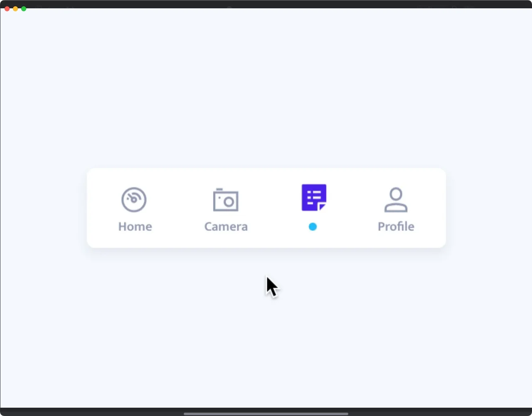Select the Home text label
532x416 pixels.
135,227
